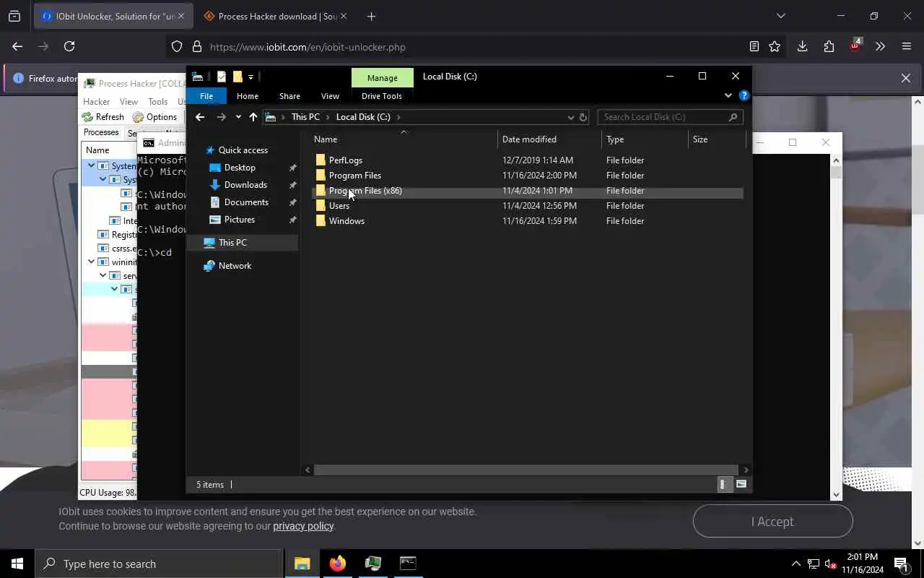Click Quick access in navigation pane
The image size is (924, 578).
coord(243,150)
